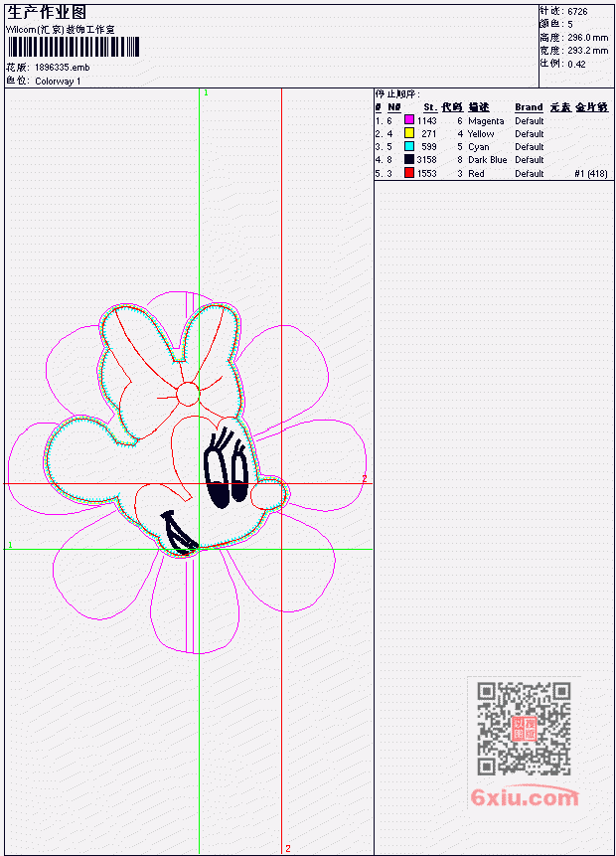Screen dimensions: 616x856
Task: Click the '#1 (418)' sequin entry
Action: click(x=591, y=174)
